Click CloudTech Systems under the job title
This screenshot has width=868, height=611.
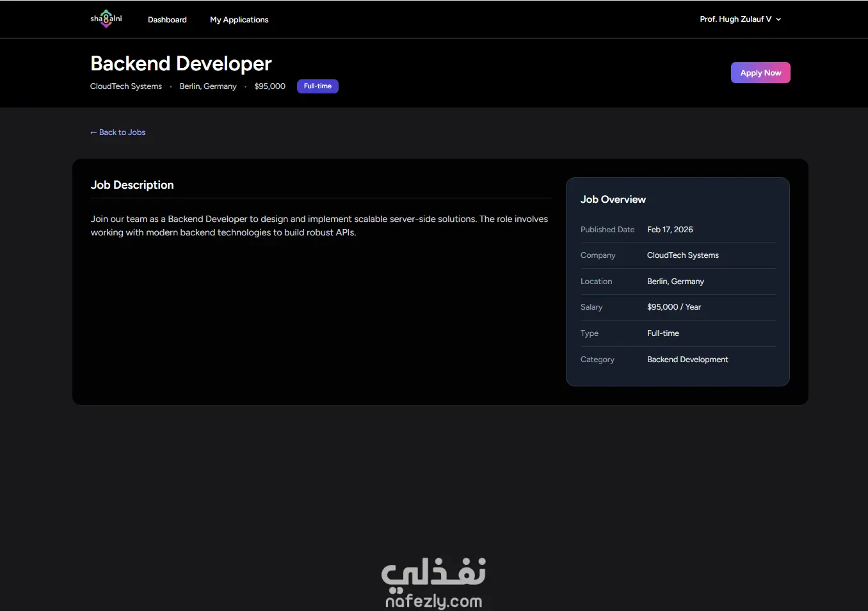[126, 86]
